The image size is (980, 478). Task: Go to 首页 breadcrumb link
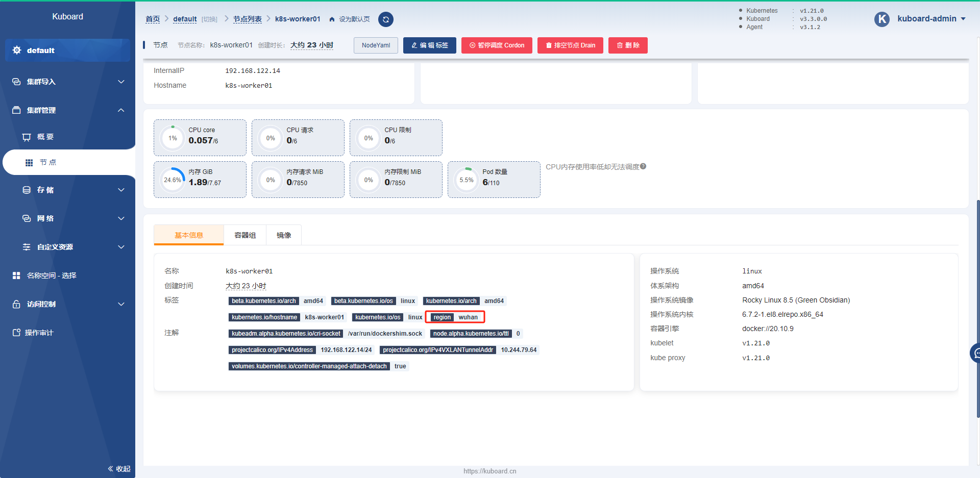(153, 19)
